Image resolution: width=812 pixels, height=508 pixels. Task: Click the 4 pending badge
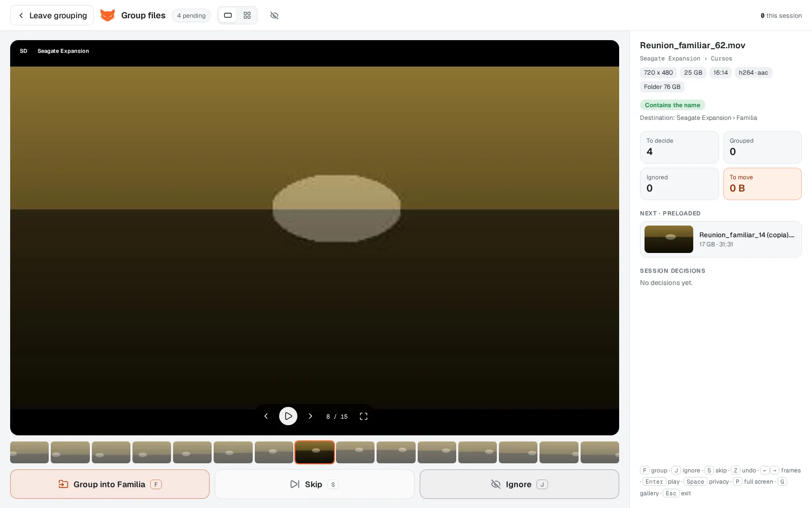(191, 15)
